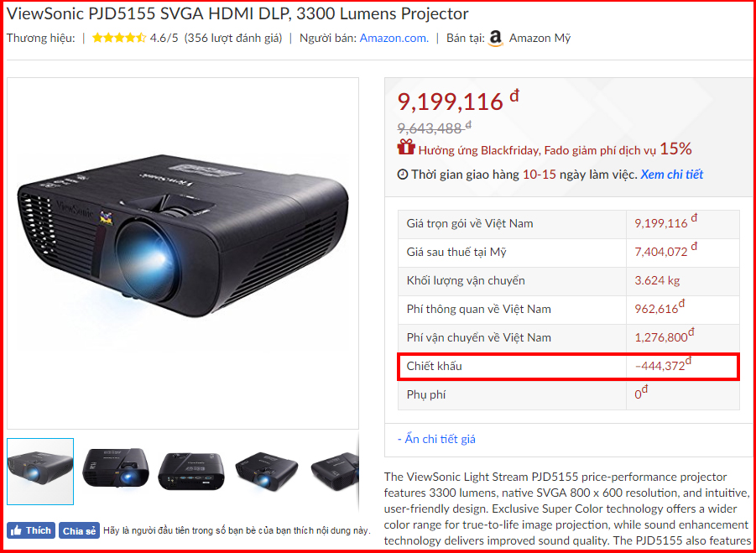Open Xem chi tiết delivery details link

pos(671,175)
